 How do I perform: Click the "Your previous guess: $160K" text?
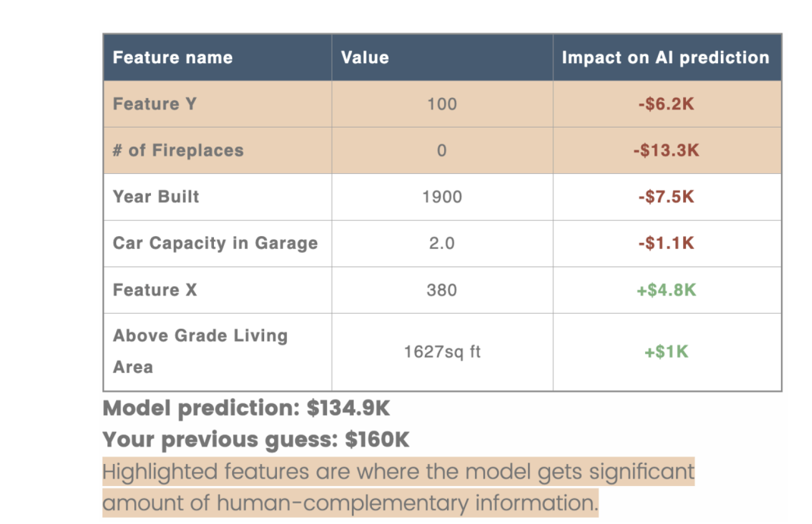pos(255,440)
